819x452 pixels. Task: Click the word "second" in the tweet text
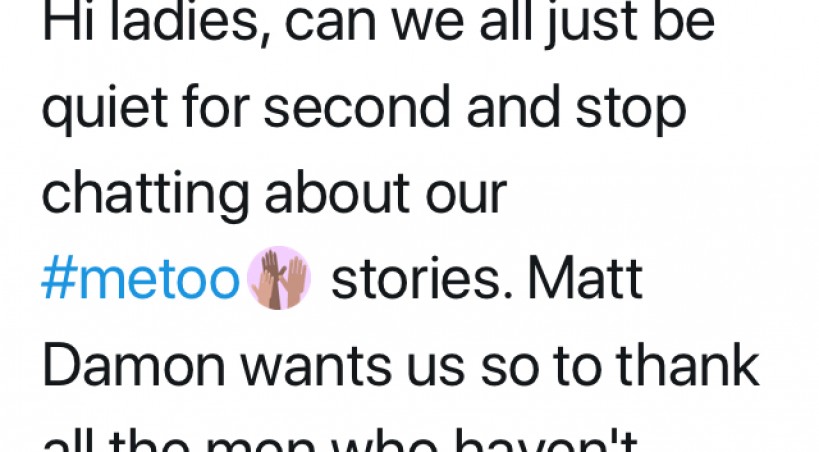point(357,107)
